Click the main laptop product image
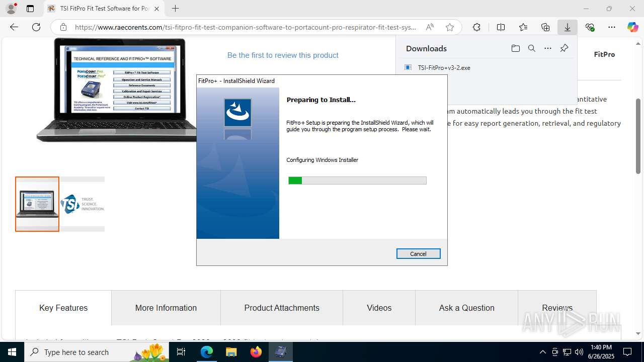The image size is (644, 362). [x=117, y=90]
